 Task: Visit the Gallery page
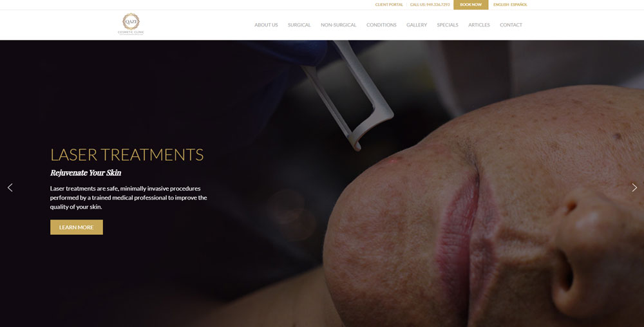(x=417, y=25)
